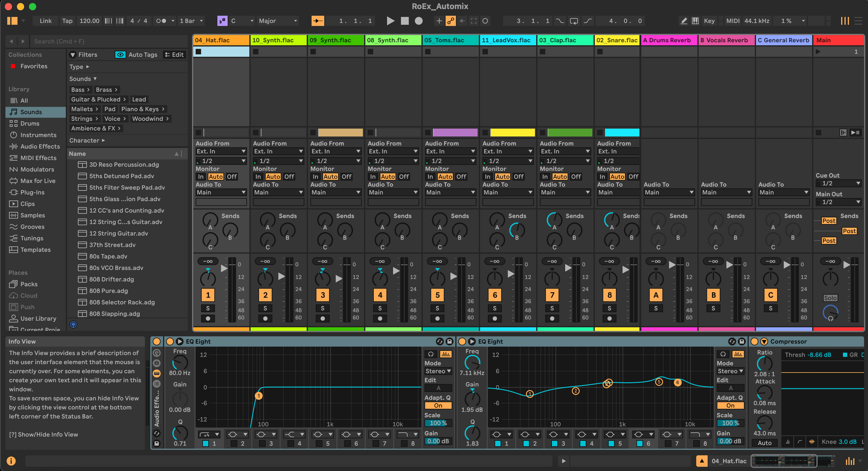Toggle the second EQ Eight Adapt. Q On

click(730, 405)
